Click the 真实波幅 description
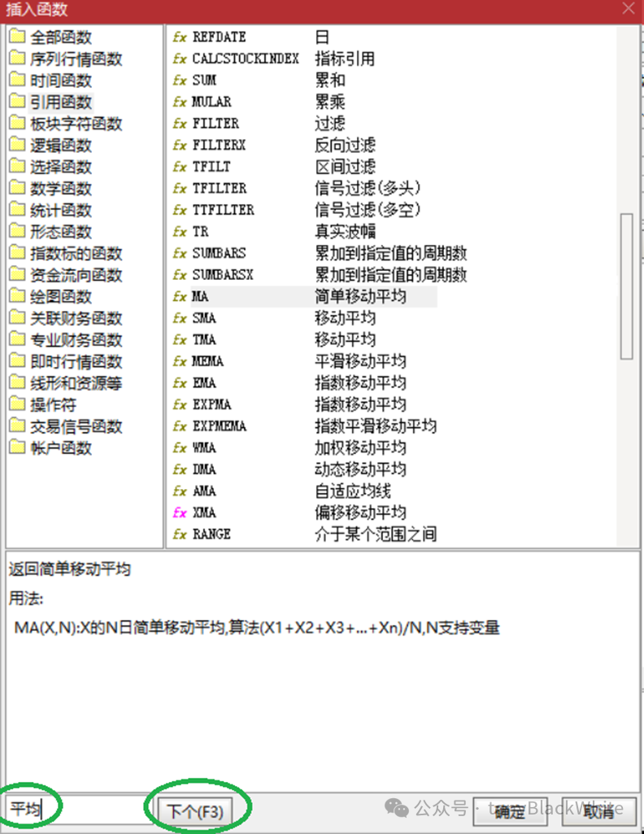Image resolution: width=644 pixels, height=834 pixels. point(345,231)
